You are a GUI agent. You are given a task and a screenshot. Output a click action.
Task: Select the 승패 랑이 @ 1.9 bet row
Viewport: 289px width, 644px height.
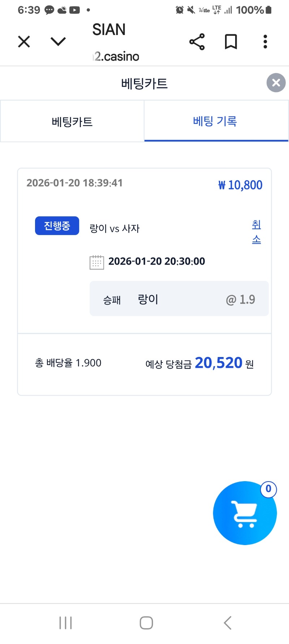(179, 299)
